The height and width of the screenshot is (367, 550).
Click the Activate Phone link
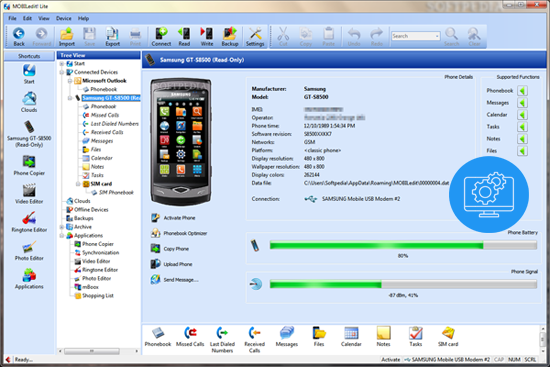tap(173, 218)
